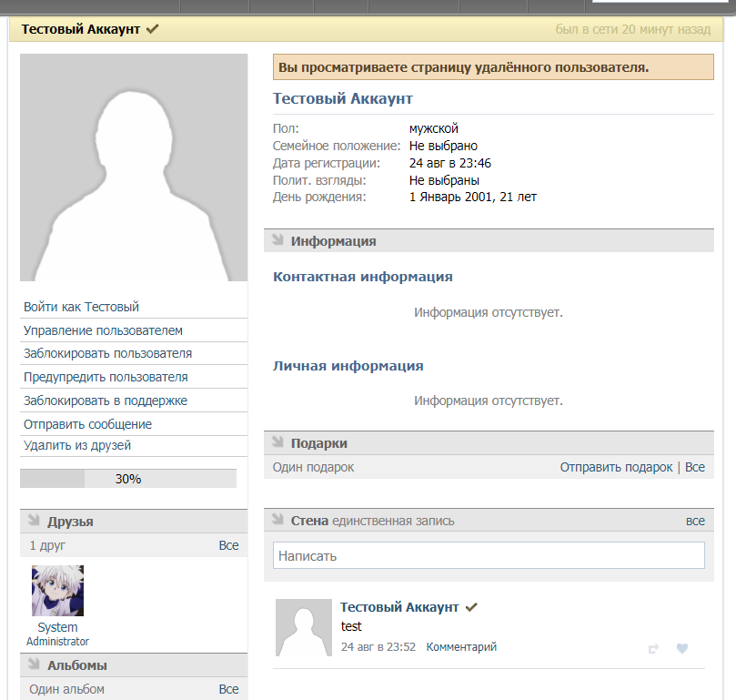736x700 pixels.
Task: Click the Друзья section title
Action: (70, 522)
